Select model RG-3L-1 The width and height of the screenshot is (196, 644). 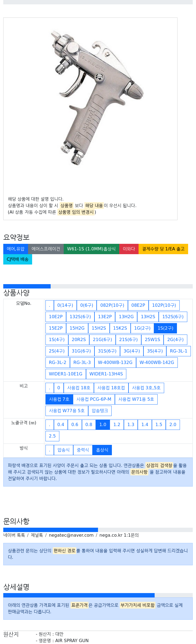point(179,351)
